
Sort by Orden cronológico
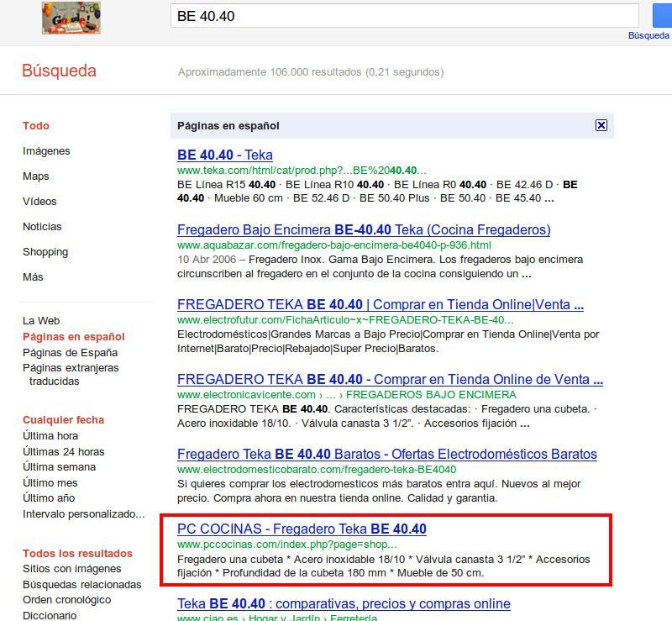tap(67, 600)
